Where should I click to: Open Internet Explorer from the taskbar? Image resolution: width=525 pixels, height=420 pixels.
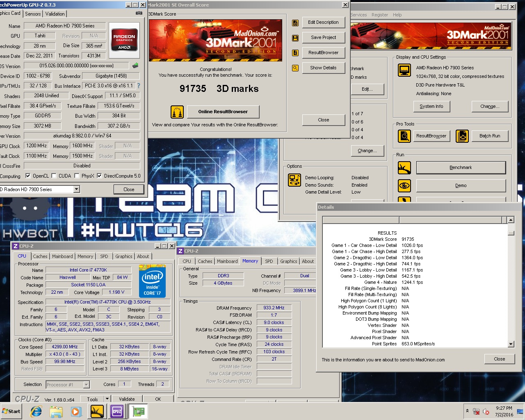[x=36, y=411]
